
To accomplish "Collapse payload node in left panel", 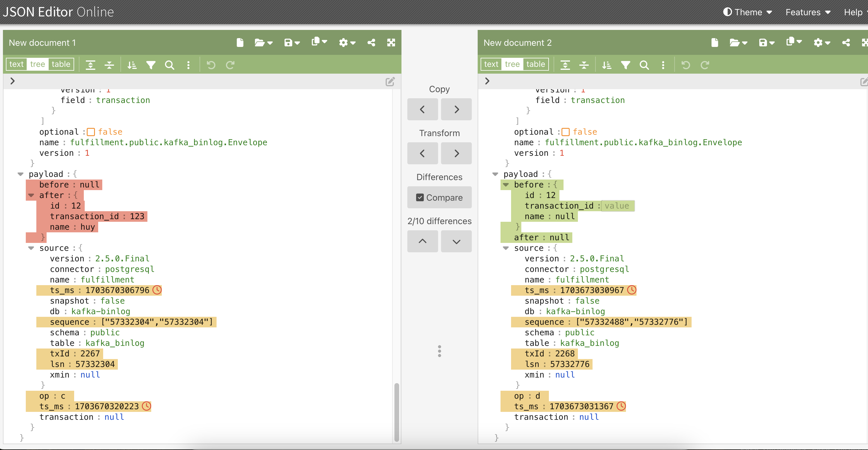I will [x=21, y=174].
